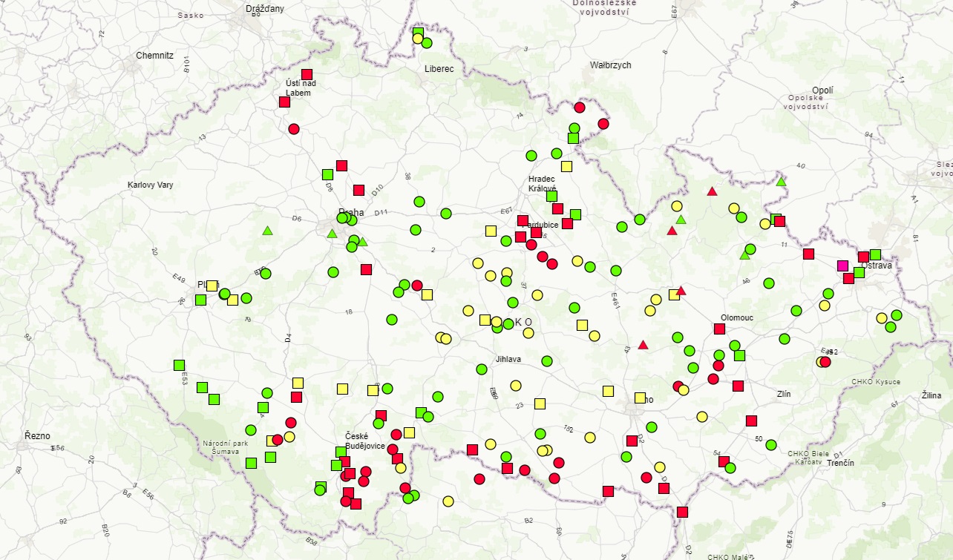Click the Zlín city label

coord(784,394)
